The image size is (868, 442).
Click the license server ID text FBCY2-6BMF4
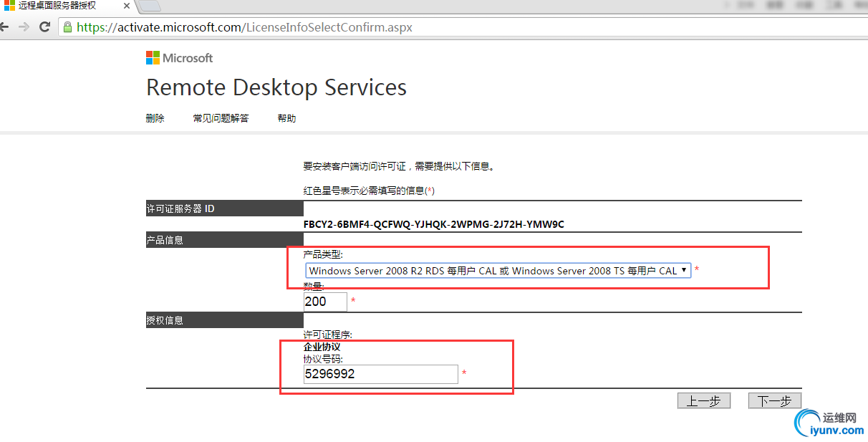coord(434,224)
